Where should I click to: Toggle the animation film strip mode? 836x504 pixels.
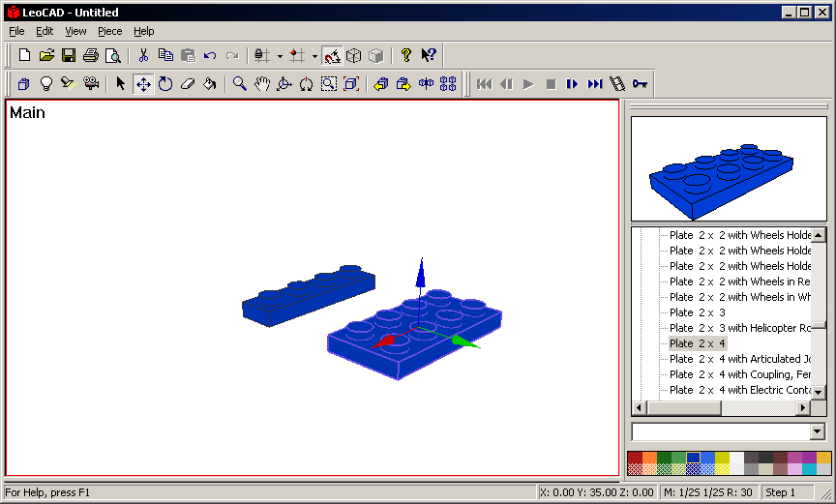[x=617, y=84]
